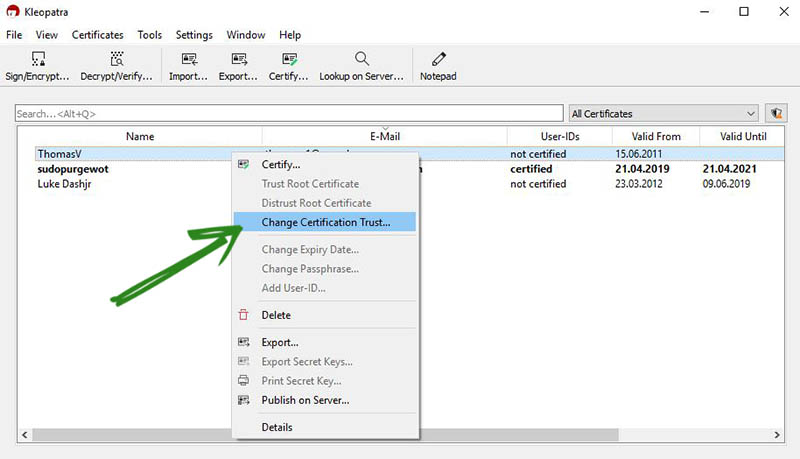Click the Export toolbar button
The image size is (800, 459).
pos(238,66)
